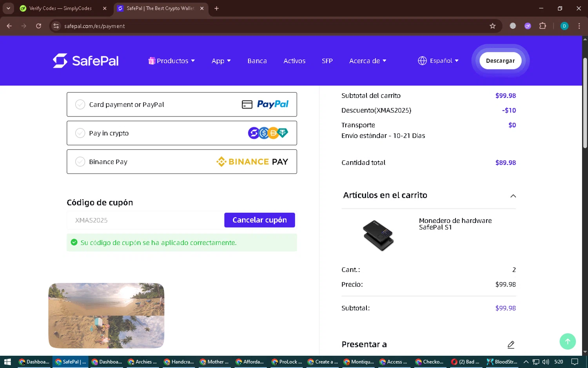Viewport: 588px width, 368px height.
Task: Click the PayPal logo
Action: tap(272, 104)
